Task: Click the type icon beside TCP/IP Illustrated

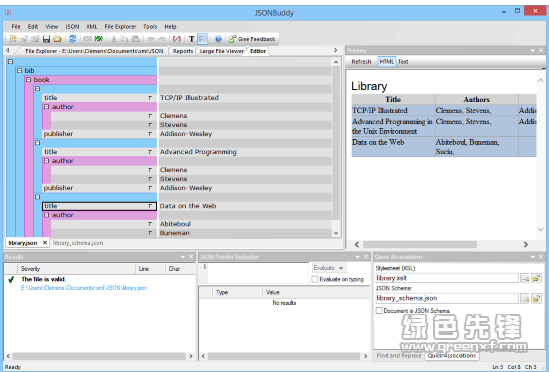Action: coord(150,98)
